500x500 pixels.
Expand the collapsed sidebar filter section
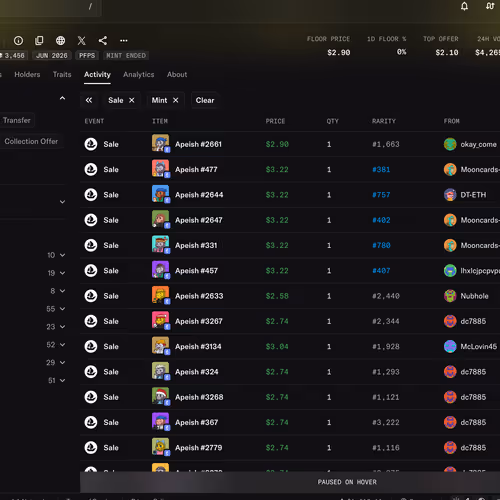pyautogui.click(x=62, y=202)
